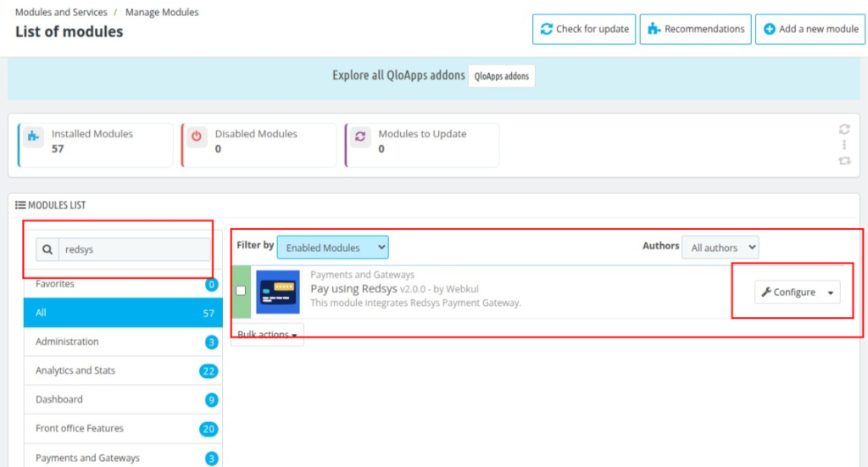Viewport: 868px width, 467px height.
Task: Click Configure for Pay using Redsys
Action: click(x=788, y=292)
